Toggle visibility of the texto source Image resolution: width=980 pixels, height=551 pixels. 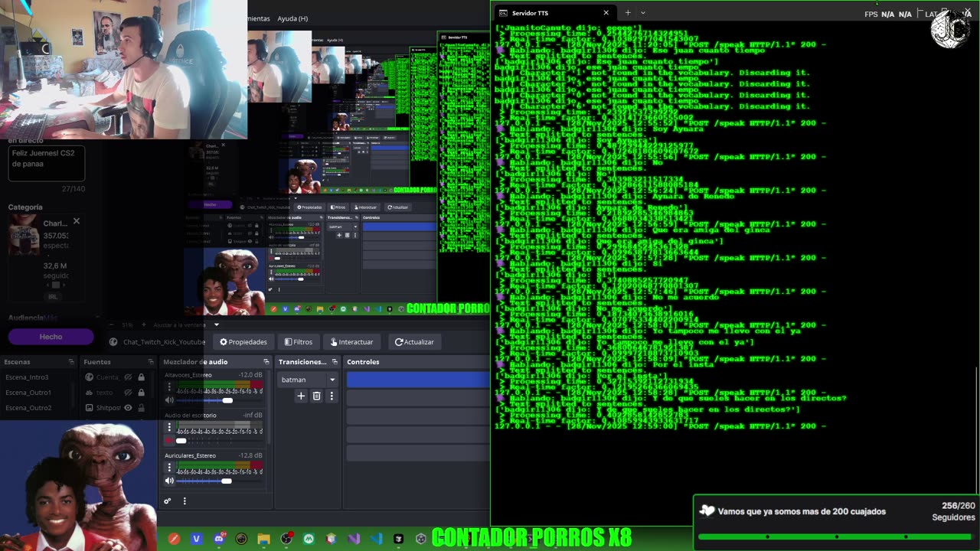pos(129,393)
